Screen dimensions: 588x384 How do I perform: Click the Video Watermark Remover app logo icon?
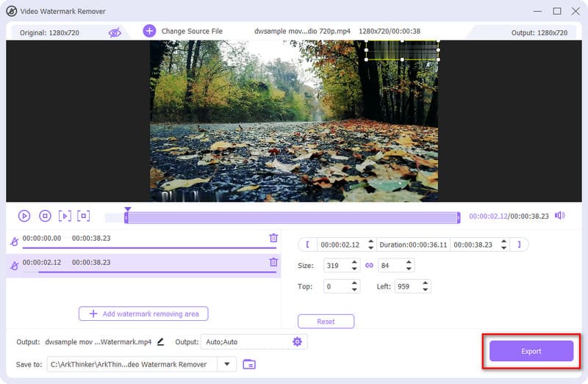12,11
